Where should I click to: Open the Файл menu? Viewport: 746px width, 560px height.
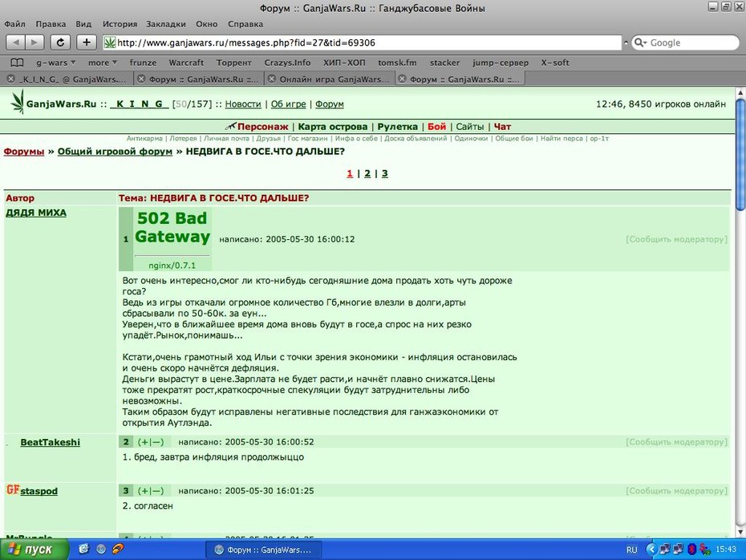14,24
